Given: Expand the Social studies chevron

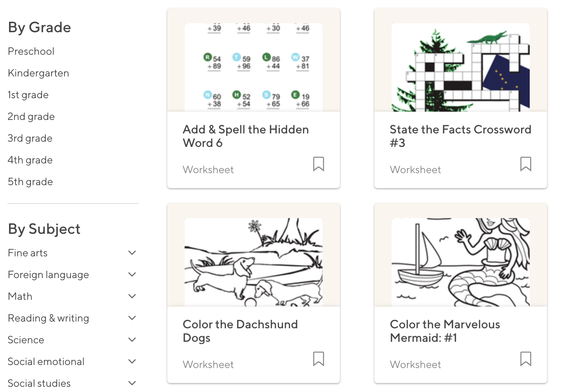Looking at the screenshot, I should (132, 383).
